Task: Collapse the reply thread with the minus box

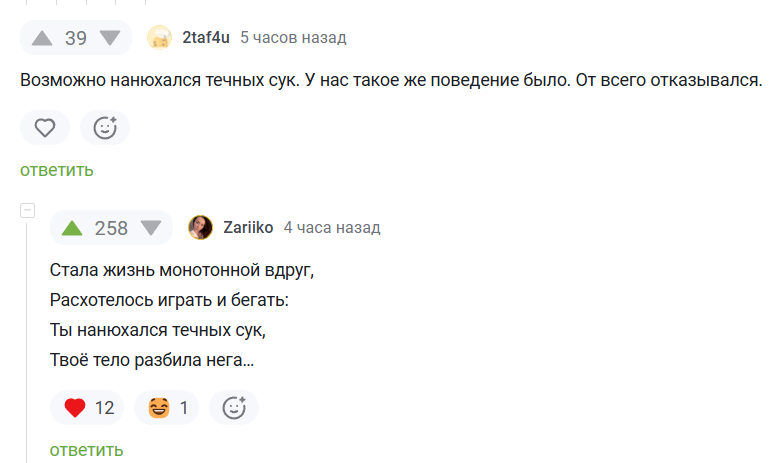Action: [x=28, y=210]
